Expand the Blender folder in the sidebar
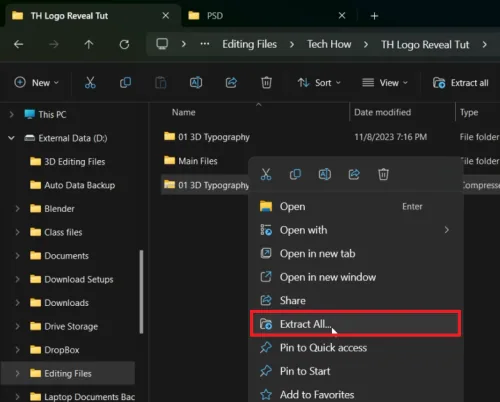 (x=17, y=209)
